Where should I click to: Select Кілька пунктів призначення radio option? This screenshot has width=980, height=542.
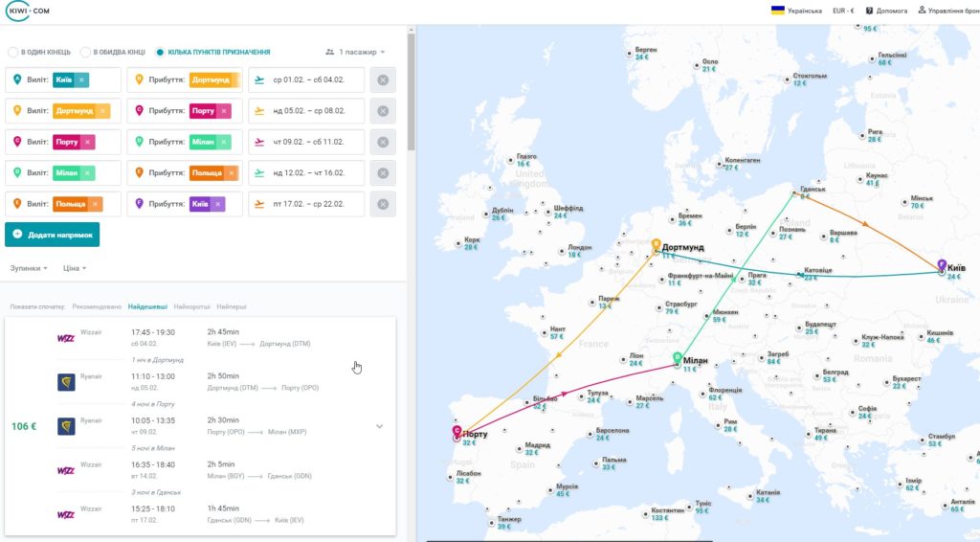tap(160, 52)
